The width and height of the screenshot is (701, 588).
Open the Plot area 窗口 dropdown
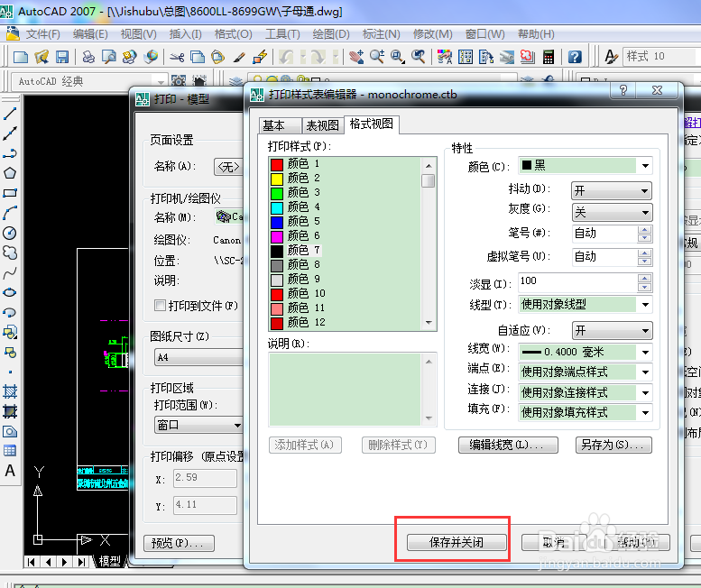[198, 425]
